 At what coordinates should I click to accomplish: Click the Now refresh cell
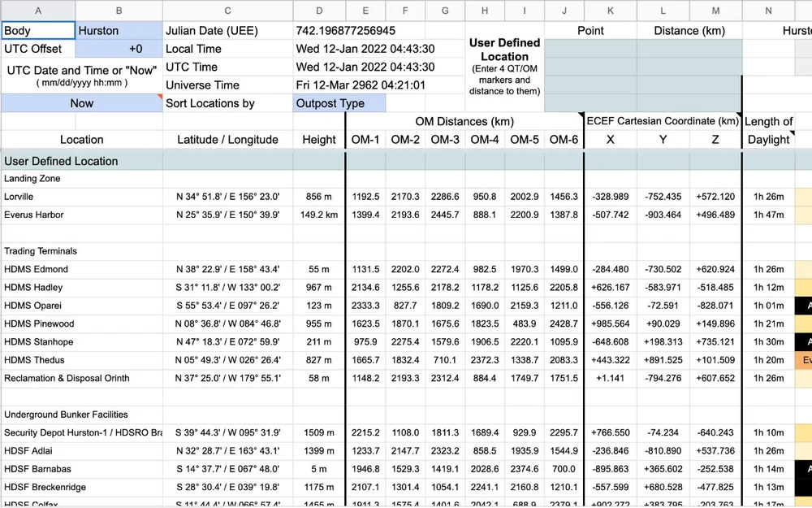click(81, 103)
